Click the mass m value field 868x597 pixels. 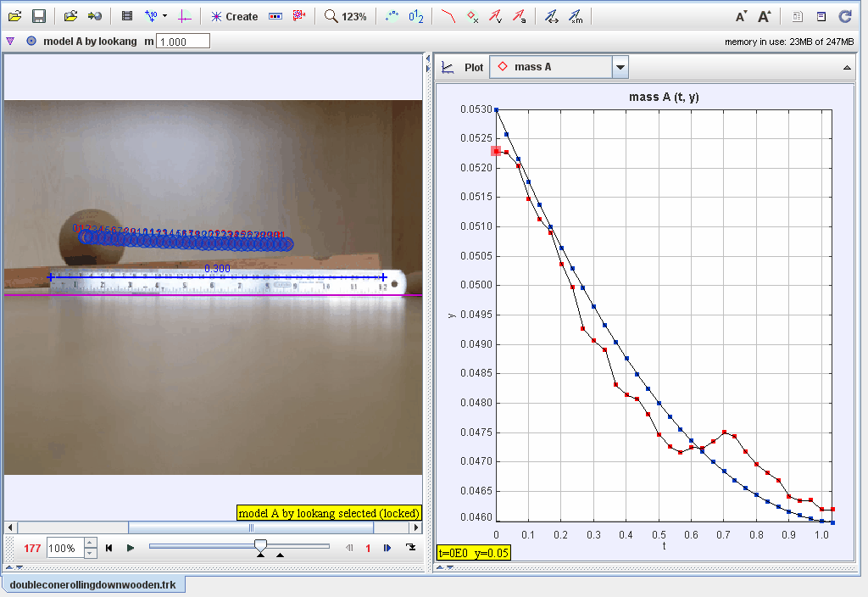point(183,42)
